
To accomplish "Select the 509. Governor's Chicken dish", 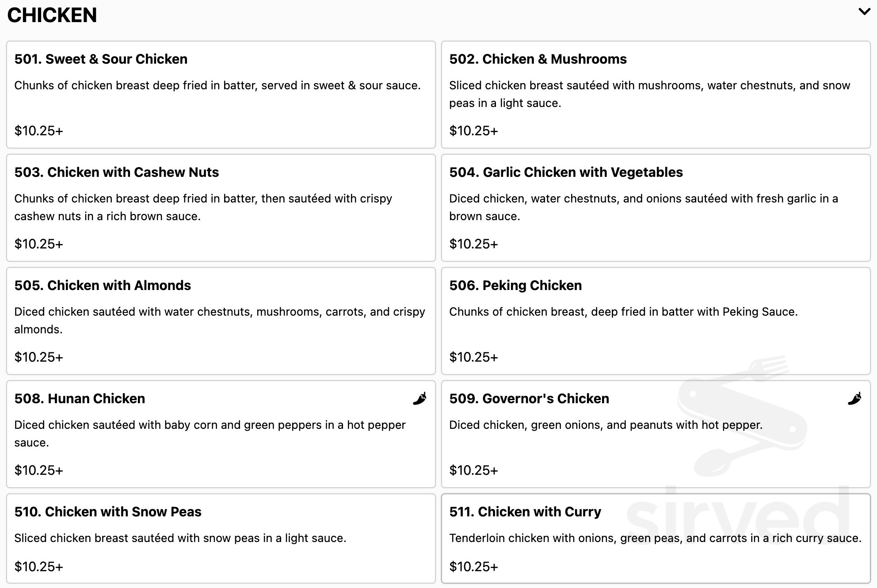I will (656, 434).
